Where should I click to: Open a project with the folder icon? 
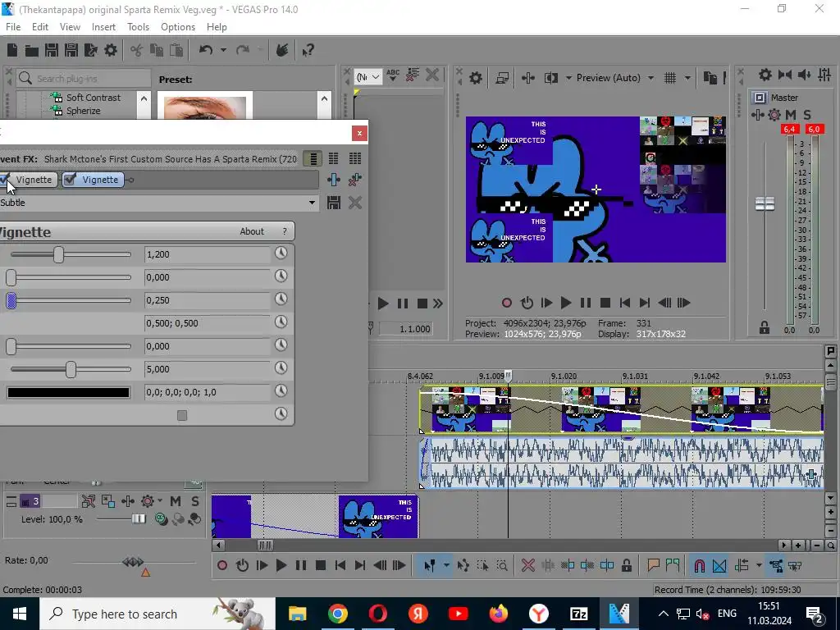pyautogui.click(x=32, y=50)
